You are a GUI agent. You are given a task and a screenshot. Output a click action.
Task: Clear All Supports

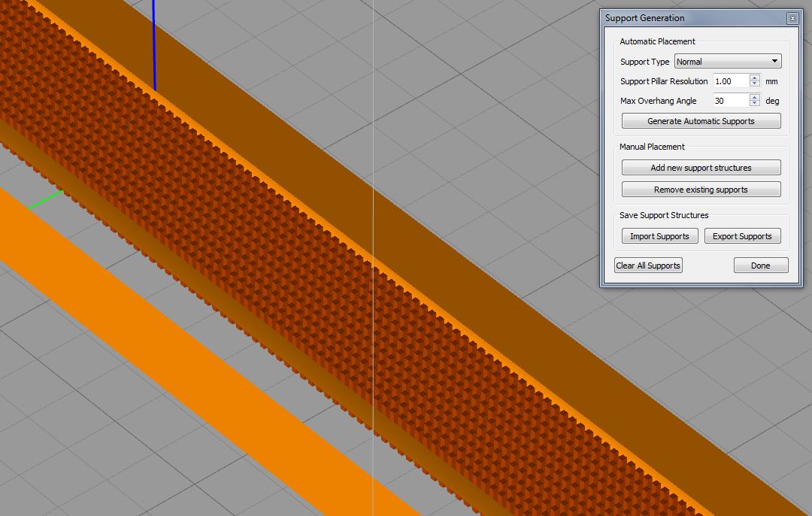coord(648,266)
